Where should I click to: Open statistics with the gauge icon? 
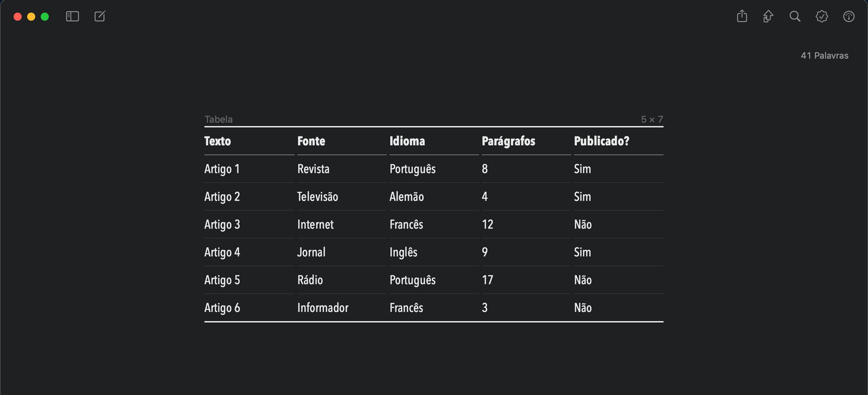coord(849,16)
